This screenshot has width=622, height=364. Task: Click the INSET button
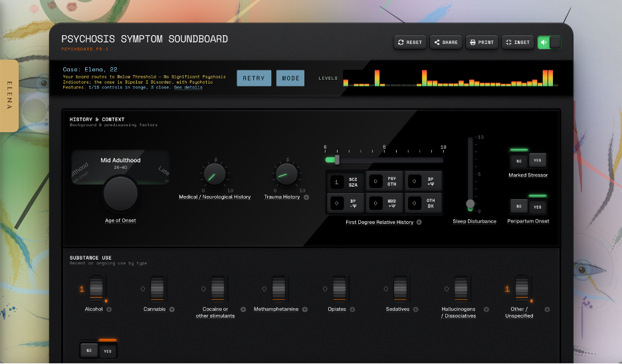coord(518,43)
